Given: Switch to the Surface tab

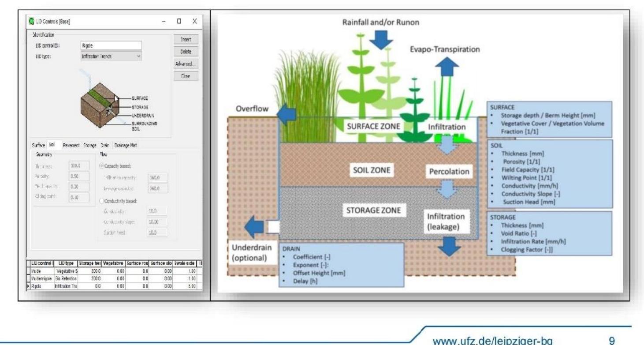Looking at the screenshot, I should pyautogui.click(x=38, y=145).
